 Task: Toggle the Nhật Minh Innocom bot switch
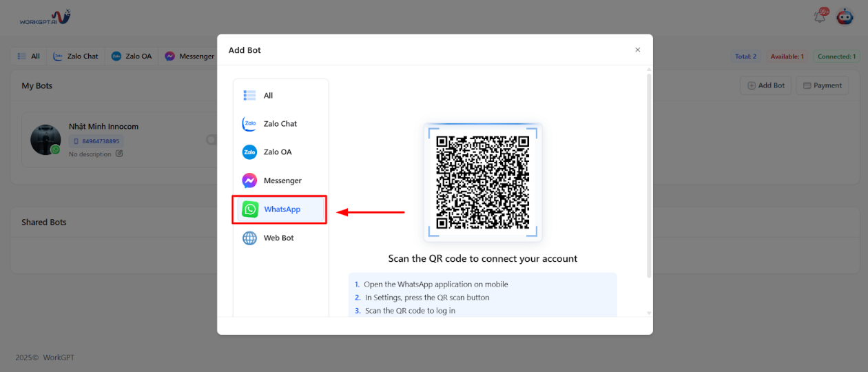211,140
